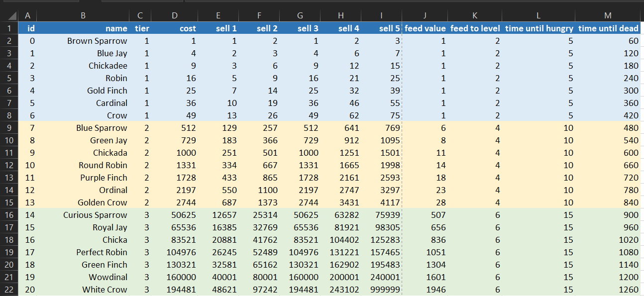The image size is (644, 296).
Task: Click the 'feed to level' header cell
Action: (x=475, y=28)
